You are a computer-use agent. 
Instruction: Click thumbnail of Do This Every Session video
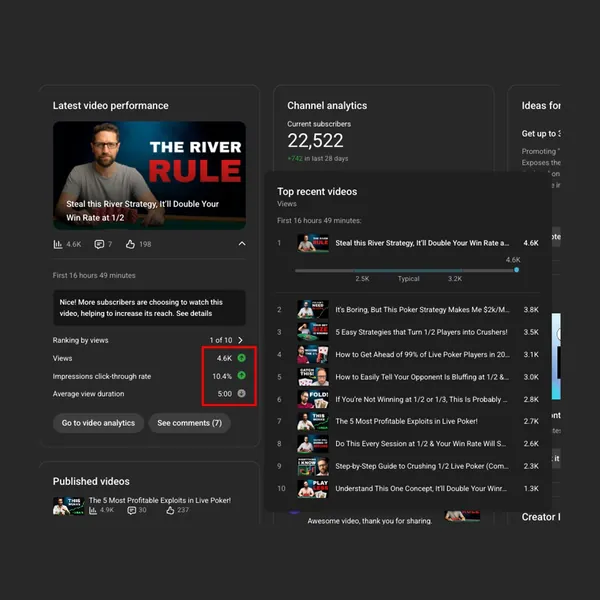313,444
